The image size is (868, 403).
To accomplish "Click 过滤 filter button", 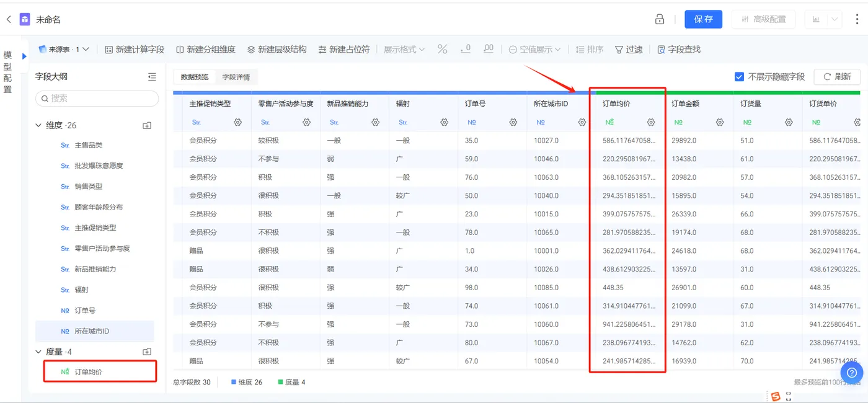I will click(x=629, y=49).
